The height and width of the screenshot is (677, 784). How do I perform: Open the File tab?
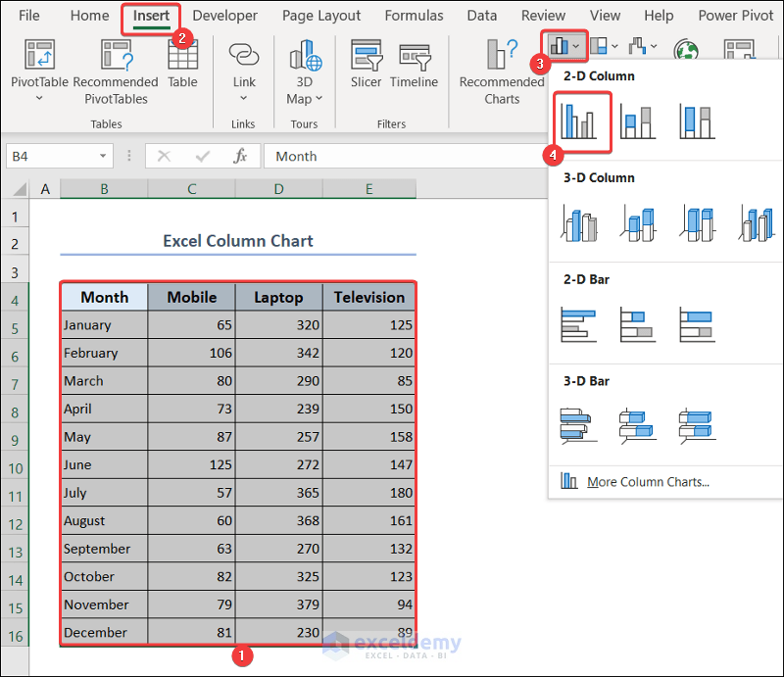(x=29, y=16)
